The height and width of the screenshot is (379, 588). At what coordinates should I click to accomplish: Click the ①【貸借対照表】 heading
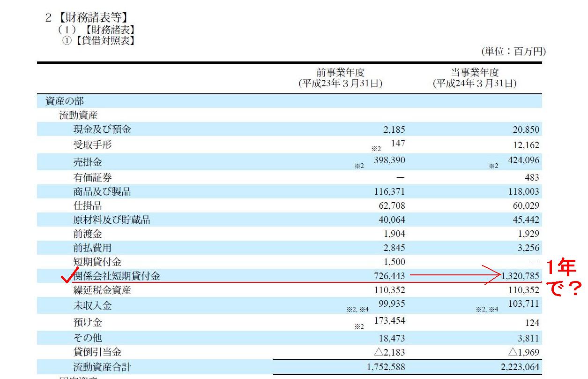coord(99,40)
